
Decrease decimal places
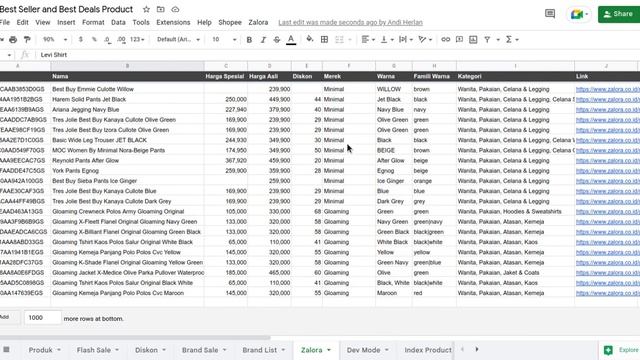[x=107, y=40]
